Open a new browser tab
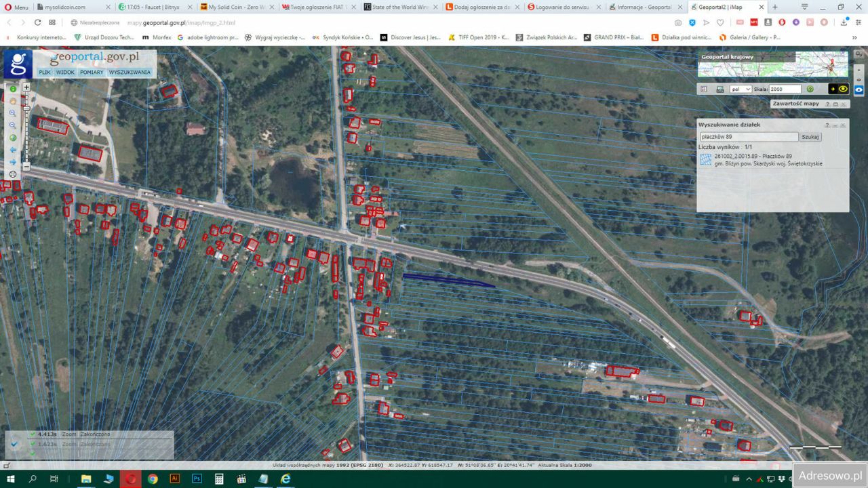The height and width of the screenshot is (488, 868). point(775,7)
